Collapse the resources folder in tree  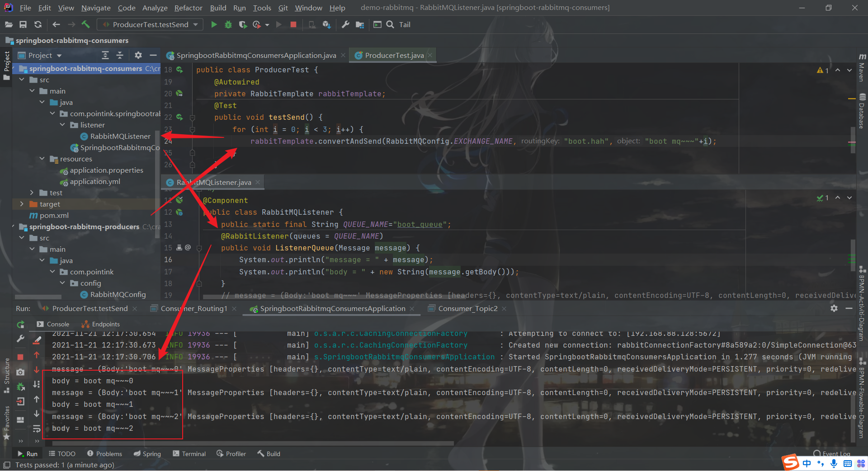(42, 159)
